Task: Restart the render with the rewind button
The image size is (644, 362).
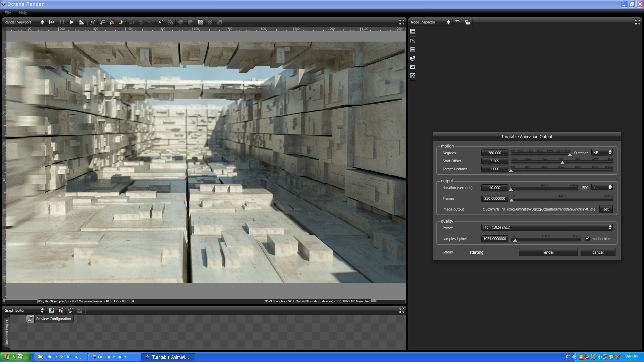Action: (x=52, y=22)
